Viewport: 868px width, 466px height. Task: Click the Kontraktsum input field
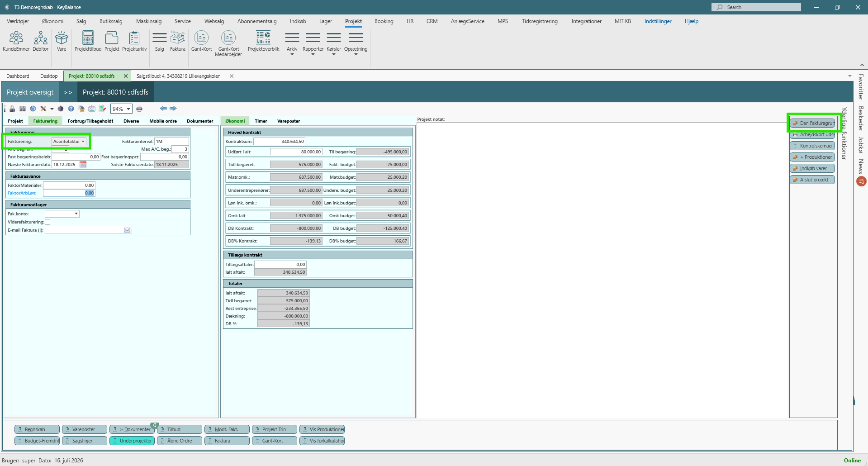280,142
